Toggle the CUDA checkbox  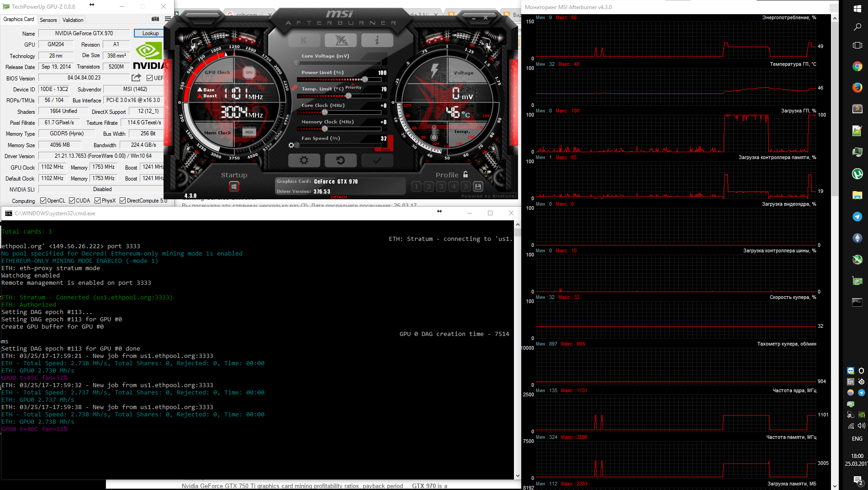72,201
